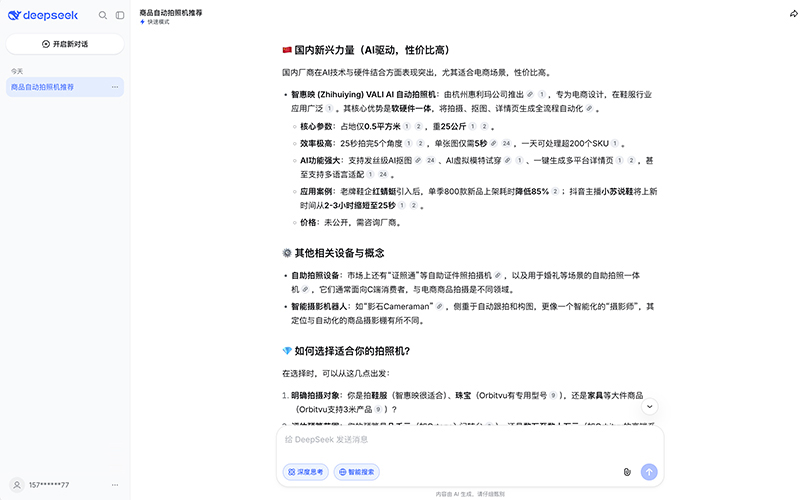Click the header title 商品自动拍照机推荐
Viewport: 800px width, 500px height.
[x=171, y=13]
